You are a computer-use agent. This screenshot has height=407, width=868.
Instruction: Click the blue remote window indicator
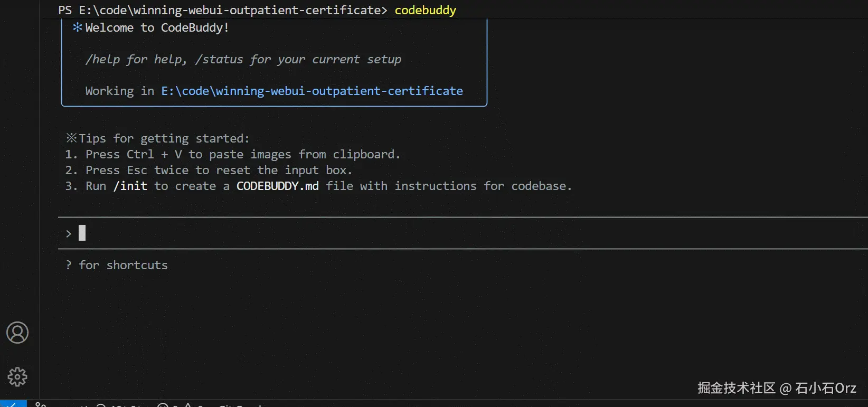[13, 404]
